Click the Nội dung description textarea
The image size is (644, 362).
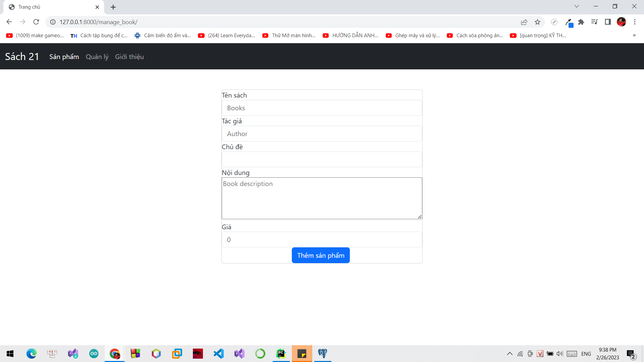coord(322,198)
